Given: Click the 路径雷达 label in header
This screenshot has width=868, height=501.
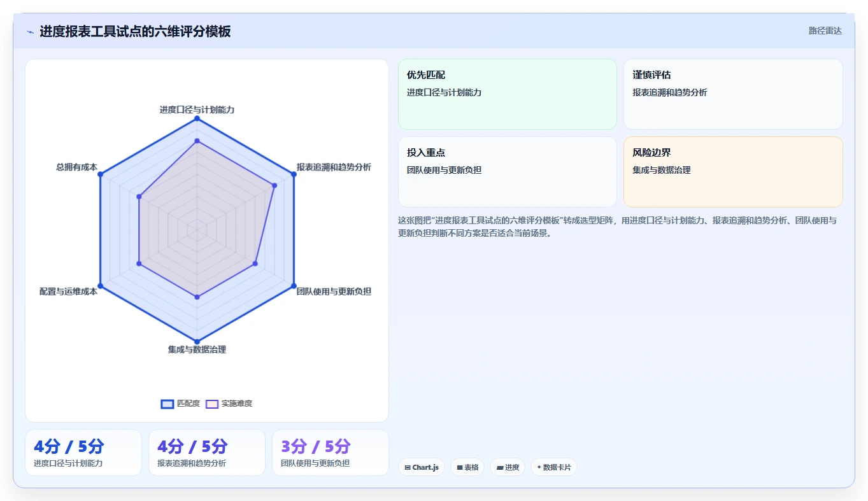Looking at the screenshot, I should (x=825, y=31).
